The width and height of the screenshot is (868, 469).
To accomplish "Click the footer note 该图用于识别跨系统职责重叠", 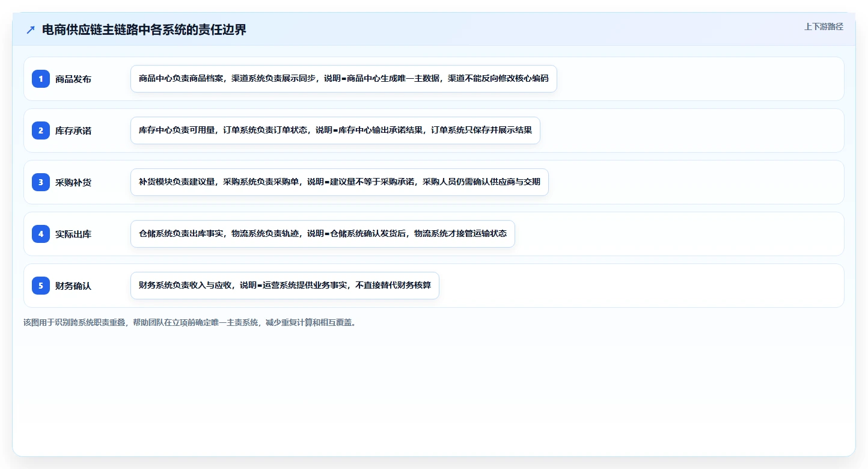I will tap(190, 322).
